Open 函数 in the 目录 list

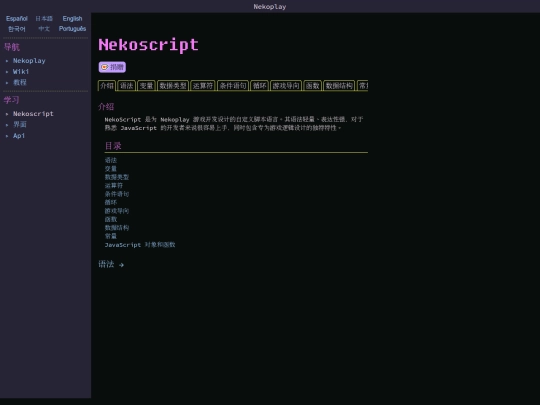111,219
